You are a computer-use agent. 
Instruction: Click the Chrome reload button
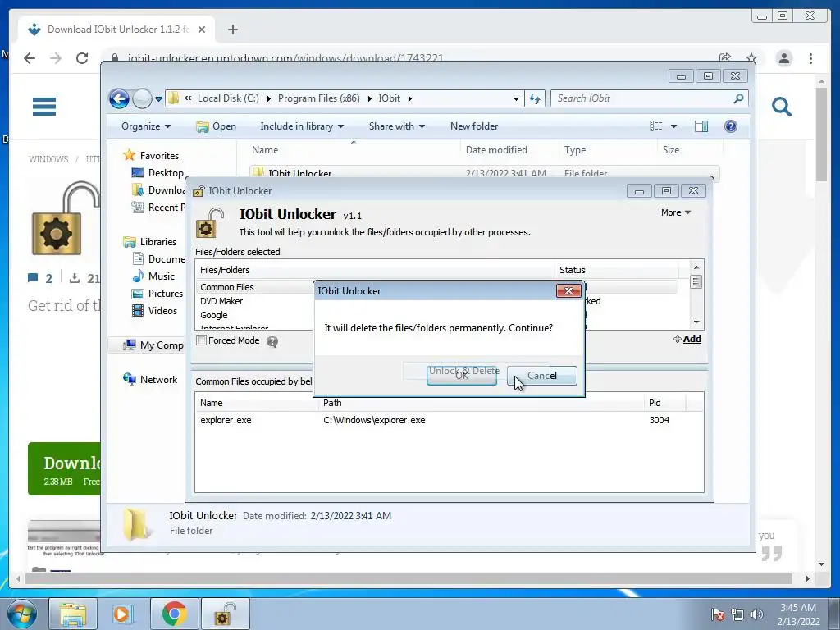(x=82, y=58)
